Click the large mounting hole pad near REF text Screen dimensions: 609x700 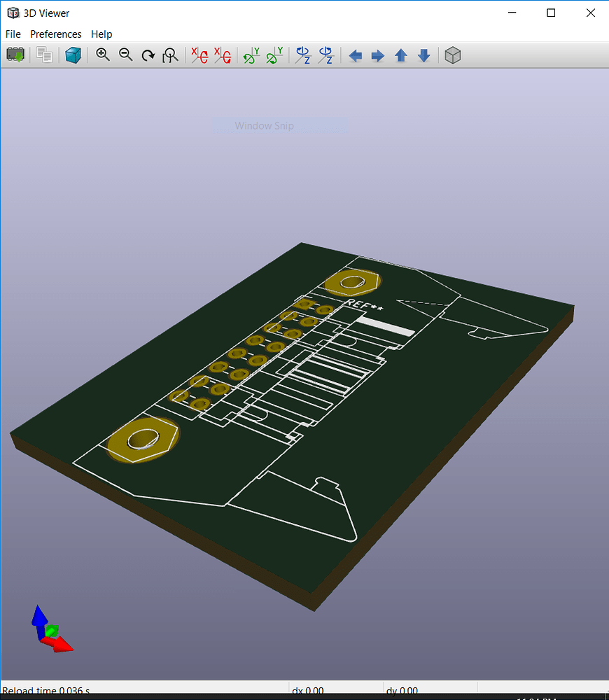tap(351, 282)
